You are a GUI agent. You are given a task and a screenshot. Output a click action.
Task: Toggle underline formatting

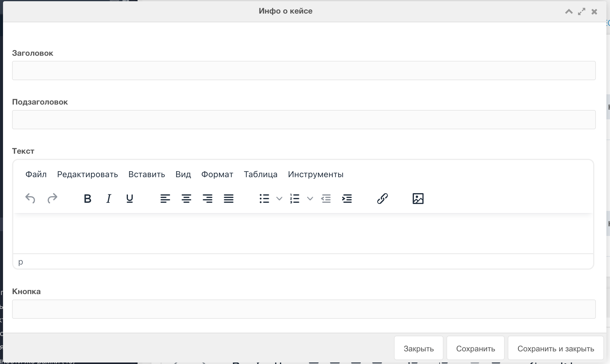130,199
